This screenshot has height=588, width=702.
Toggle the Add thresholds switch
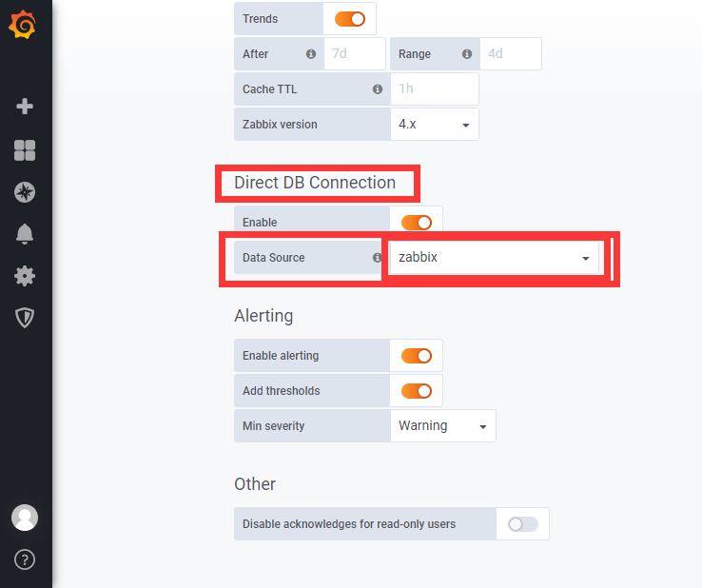click(417, 391)
